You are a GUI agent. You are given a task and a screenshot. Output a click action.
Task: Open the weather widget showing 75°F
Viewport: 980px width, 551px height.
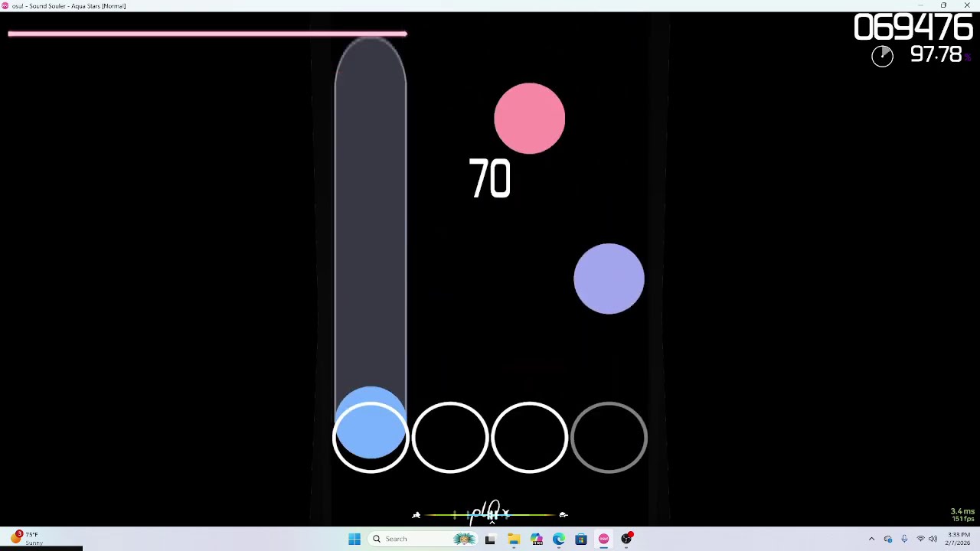(x=28, y=538)
